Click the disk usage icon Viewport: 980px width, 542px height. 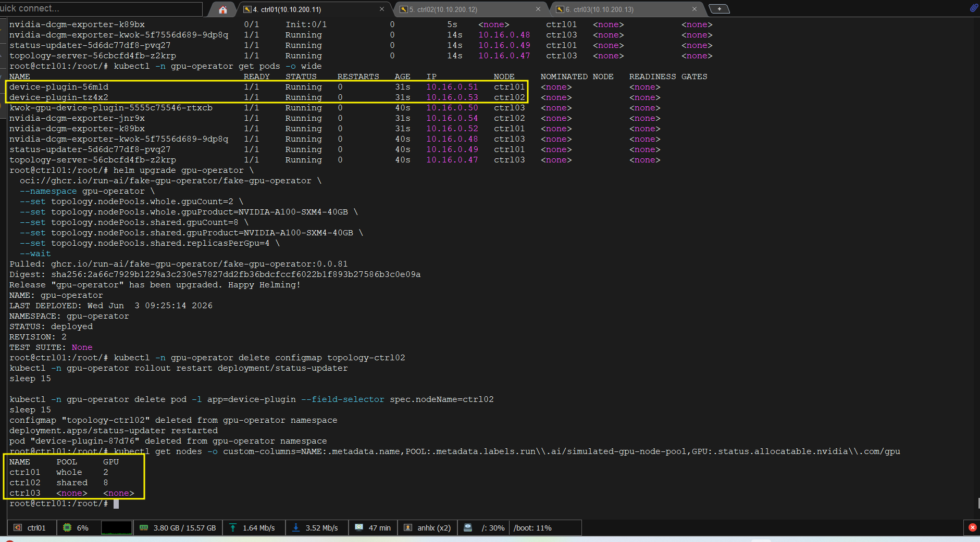(468, 527)
